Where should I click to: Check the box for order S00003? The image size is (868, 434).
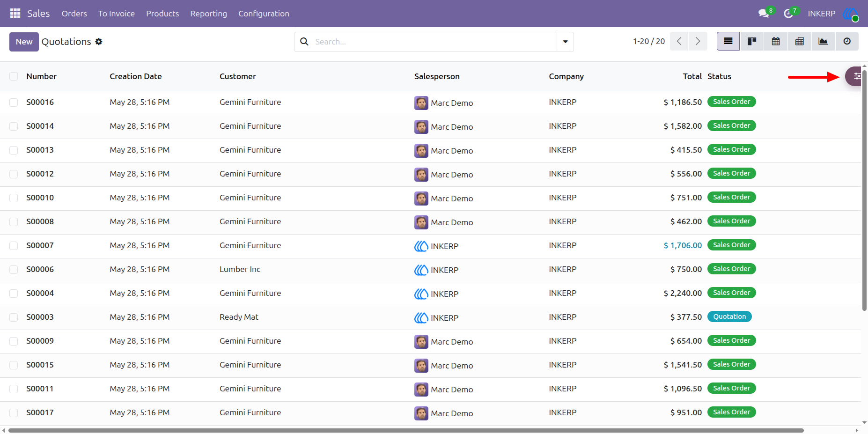point(14,317)
